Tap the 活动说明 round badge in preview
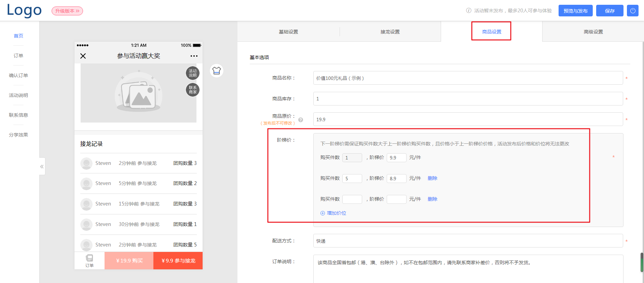Viewport: 644px width, 283px height. click(193, 73)
